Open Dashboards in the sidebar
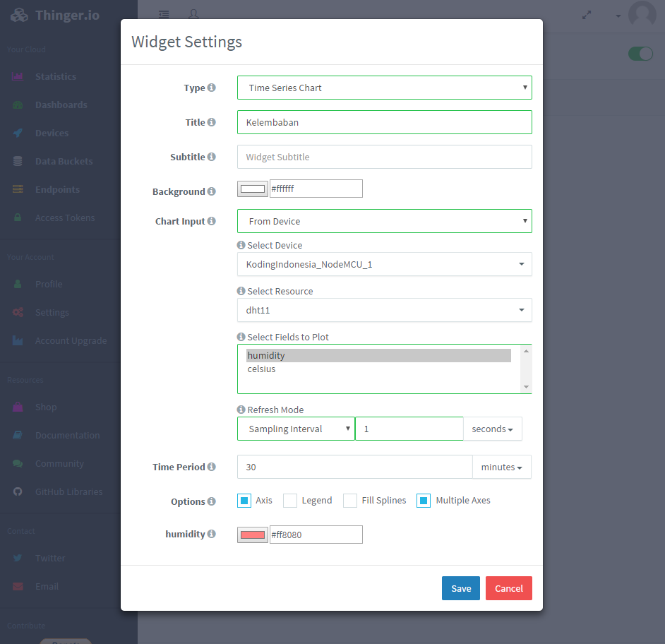Viewport: 665px width, 644px height. point(61,105)
